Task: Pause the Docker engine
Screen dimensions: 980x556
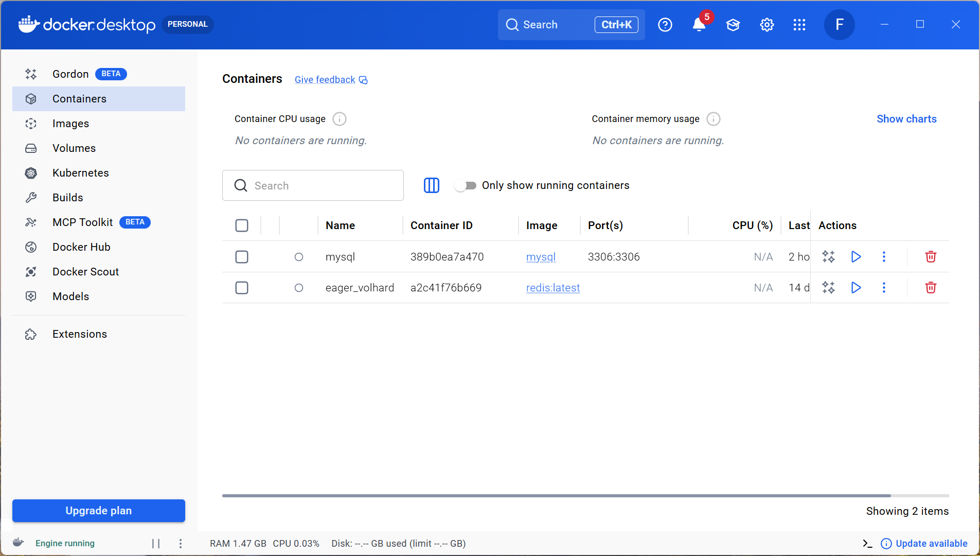Action: click(156, 544)
